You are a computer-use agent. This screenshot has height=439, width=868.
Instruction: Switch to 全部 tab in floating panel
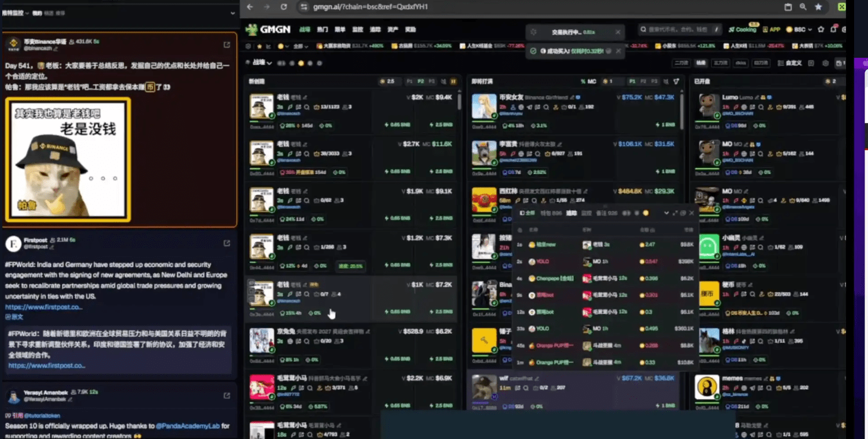[528, 213]
